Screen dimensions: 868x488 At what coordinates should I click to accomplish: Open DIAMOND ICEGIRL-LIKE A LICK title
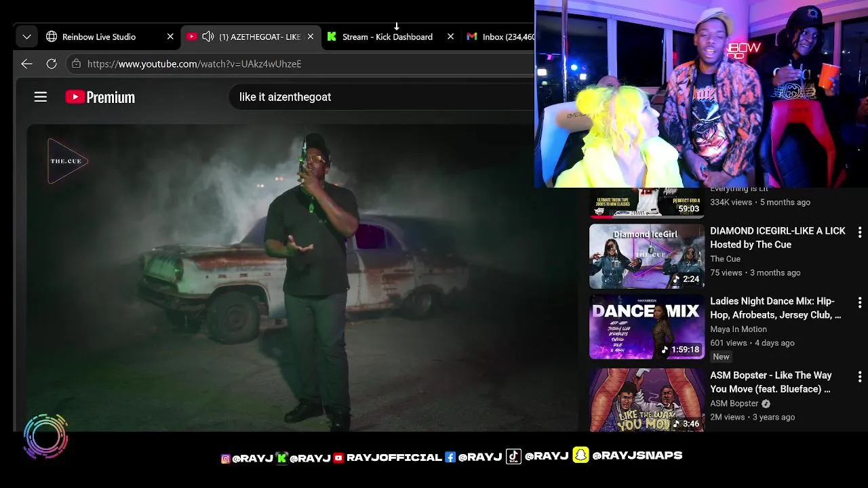click(x=777, y=238)
